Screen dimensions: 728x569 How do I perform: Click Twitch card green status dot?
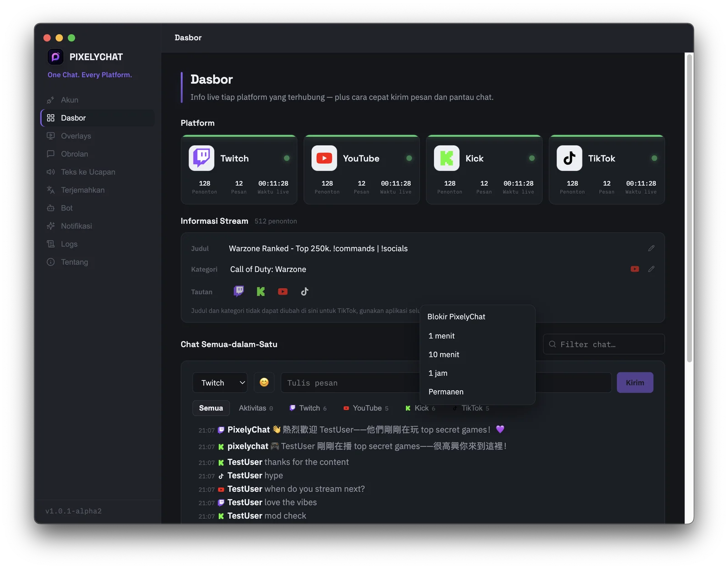287,158
